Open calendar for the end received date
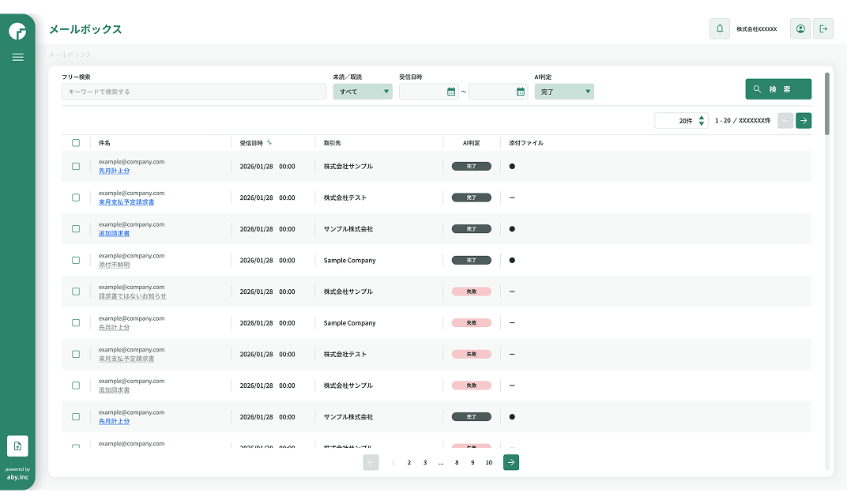This screenshot has width=847, height=504. click(x=520, y=92)
